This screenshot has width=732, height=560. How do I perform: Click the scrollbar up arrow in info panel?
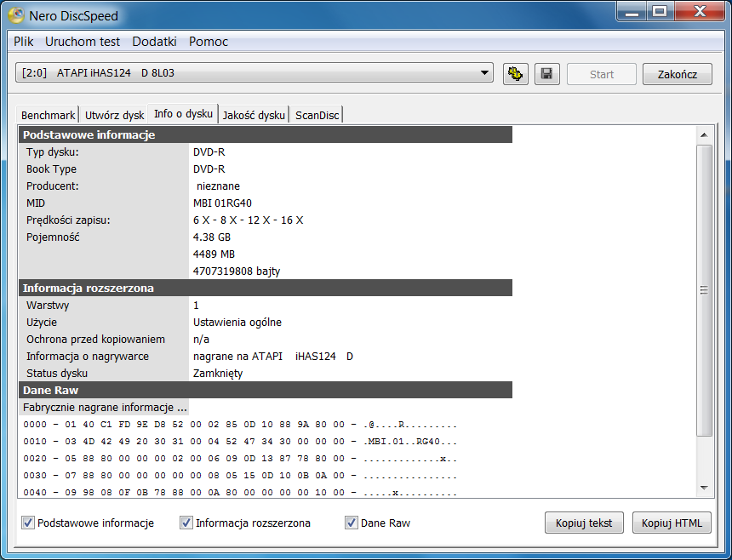[704, 135]
